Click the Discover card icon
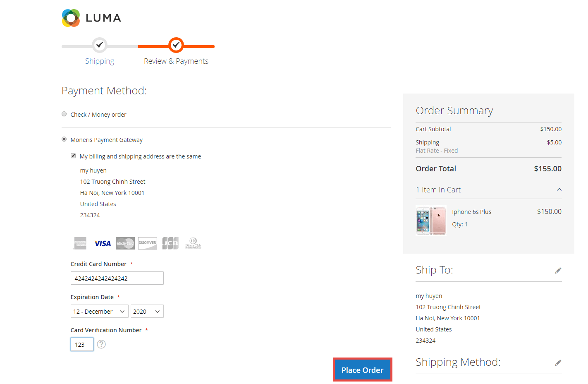 pos(148,243)
